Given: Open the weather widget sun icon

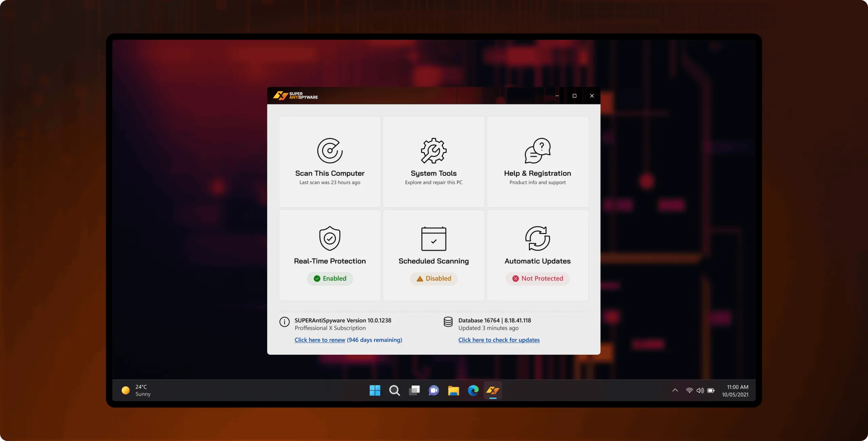Looking at the screenshot, I should (125, 391).
